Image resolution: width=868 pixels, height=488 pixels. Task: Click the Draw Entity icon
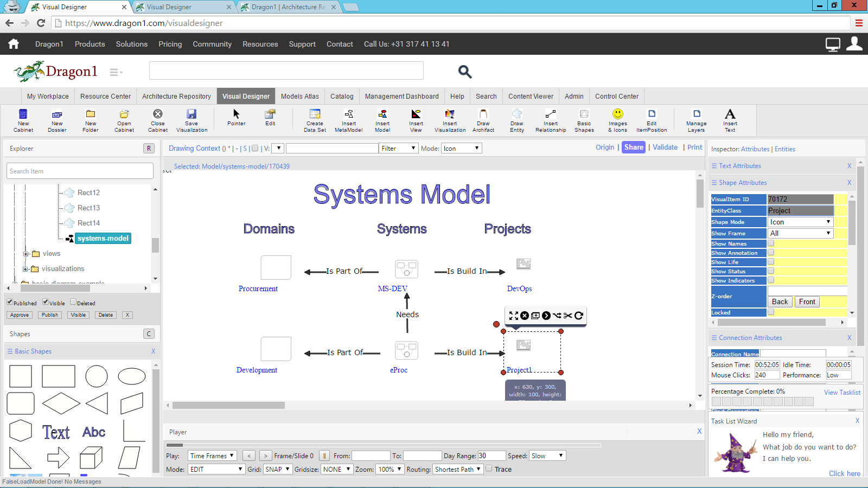point(516,119)
